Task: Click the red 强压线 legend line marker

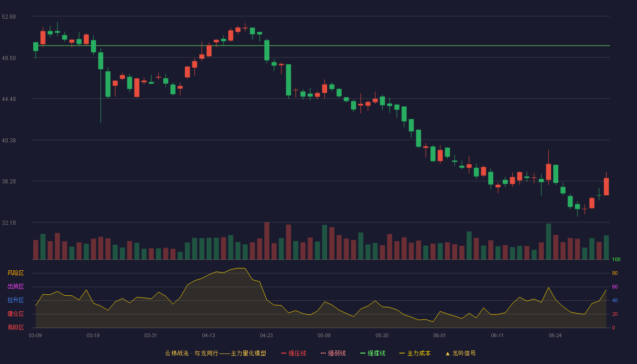Action: coord(283,353)
